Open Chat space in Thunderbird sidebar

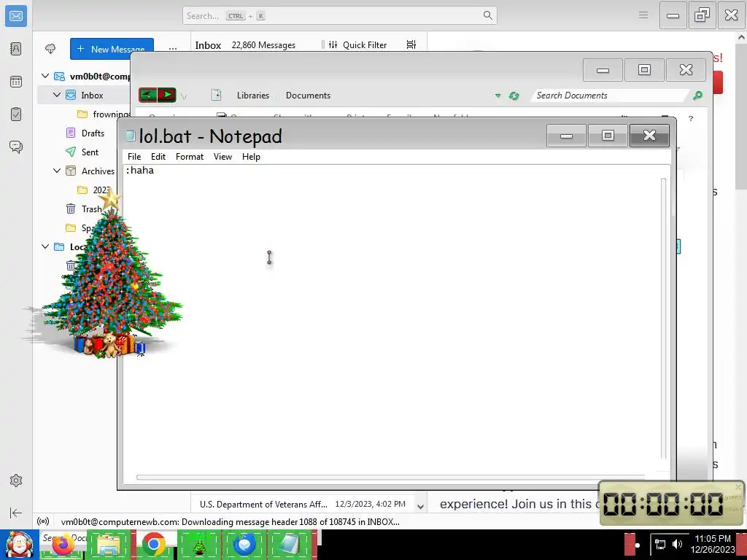coord(16,147)
